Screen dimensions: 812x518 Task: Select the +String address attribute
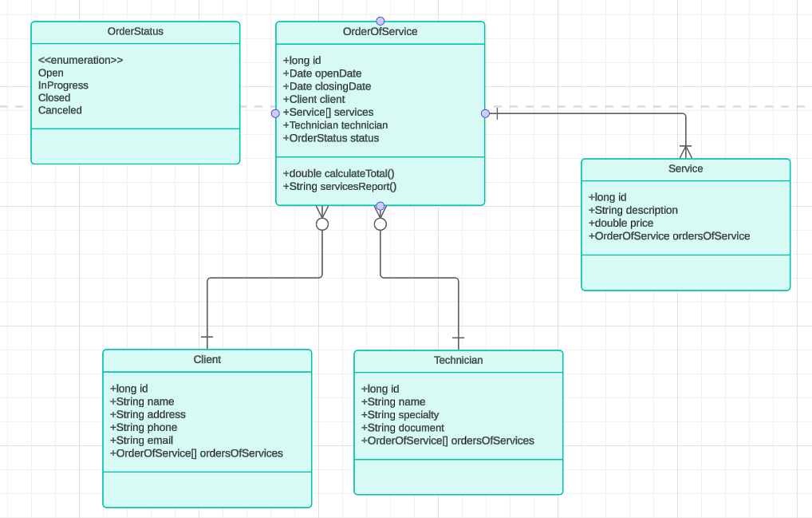[148, 414]
